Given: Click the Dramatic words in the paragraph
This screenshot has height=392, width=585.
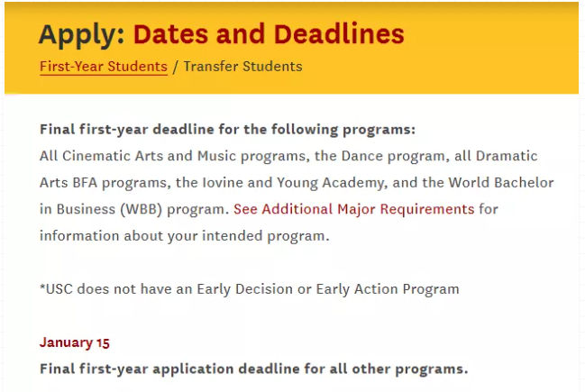Looking at the screenshot, I should [507, 156].
